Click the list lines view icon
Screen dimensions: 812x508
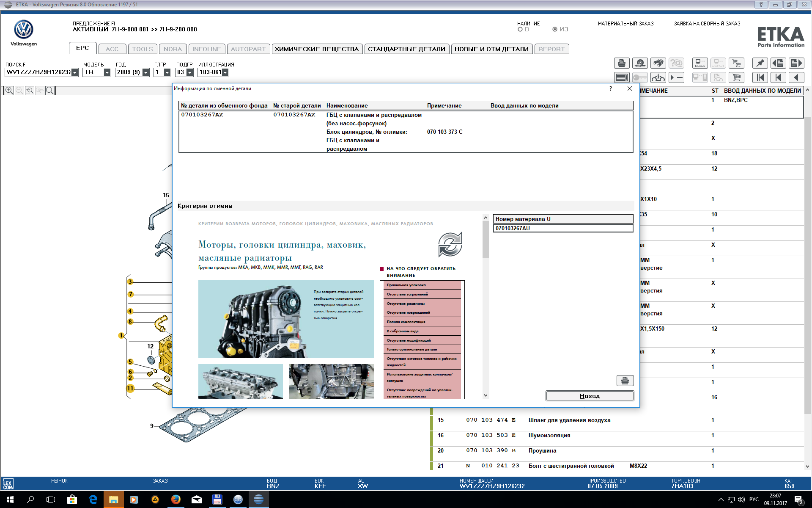pyautogui.click(x=622, y=77)
